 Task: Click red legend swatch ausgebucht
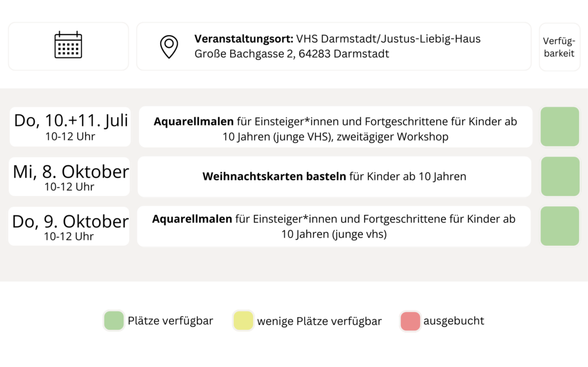click(x=410, y=321)
